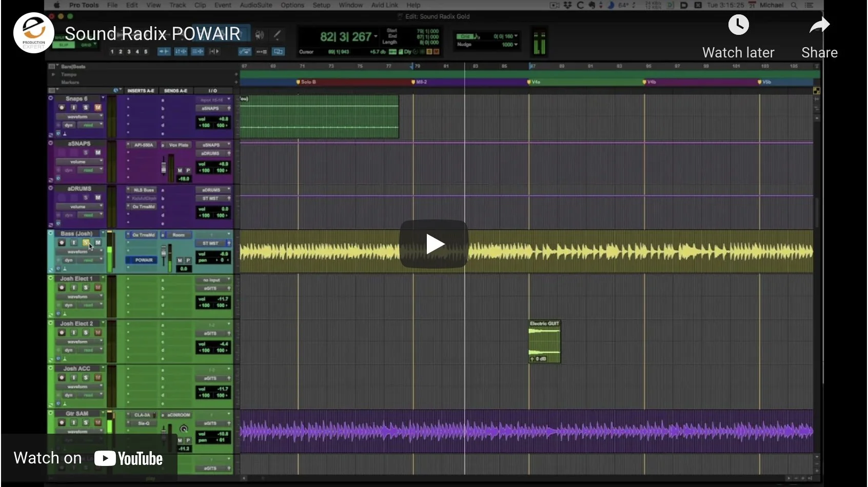
Task: Select the Pencil tool in the toolbar
Action: 277,35
